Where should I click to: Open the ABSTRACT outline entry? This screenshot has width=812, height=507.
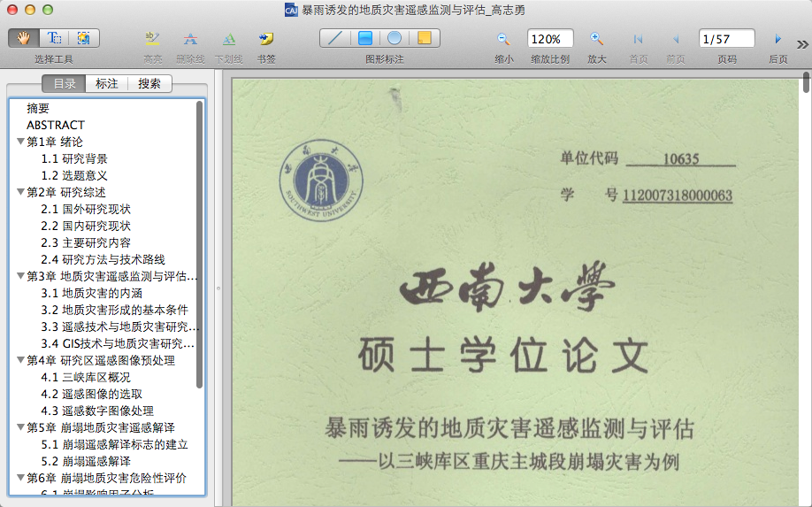pyautogui.click(x=56, y=125)
